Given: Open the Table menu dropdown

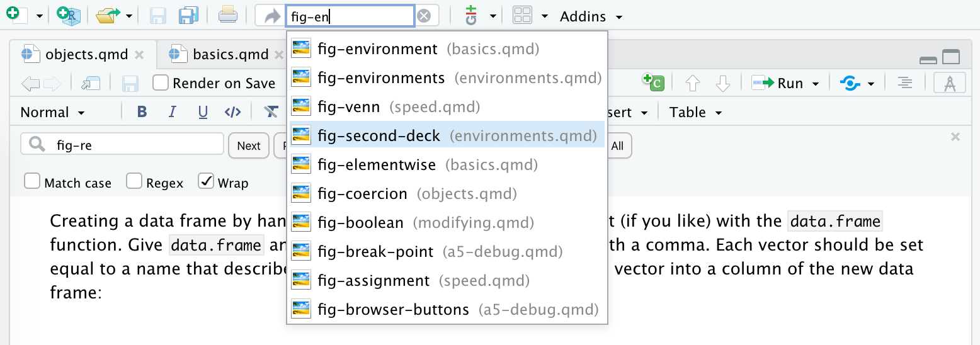Looking at the screenshot, I should coord(695,112).
